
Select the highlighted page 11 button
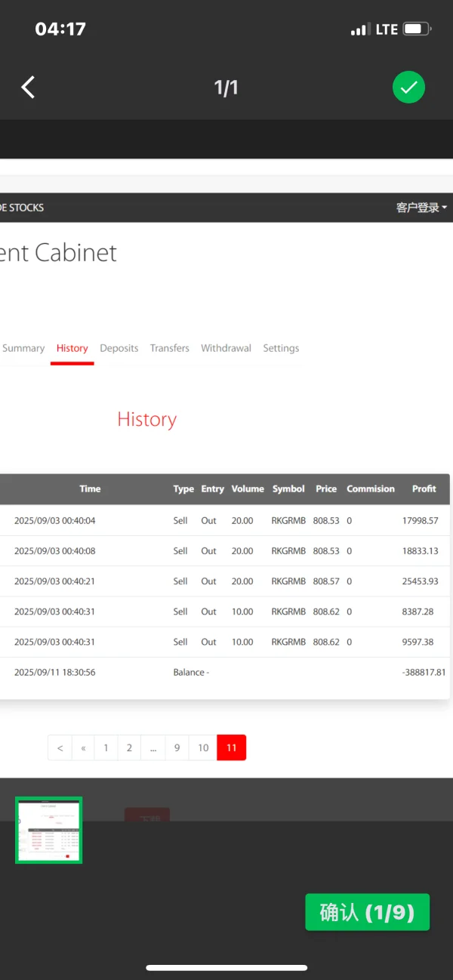pyautogui.click(x=231, y=747)
